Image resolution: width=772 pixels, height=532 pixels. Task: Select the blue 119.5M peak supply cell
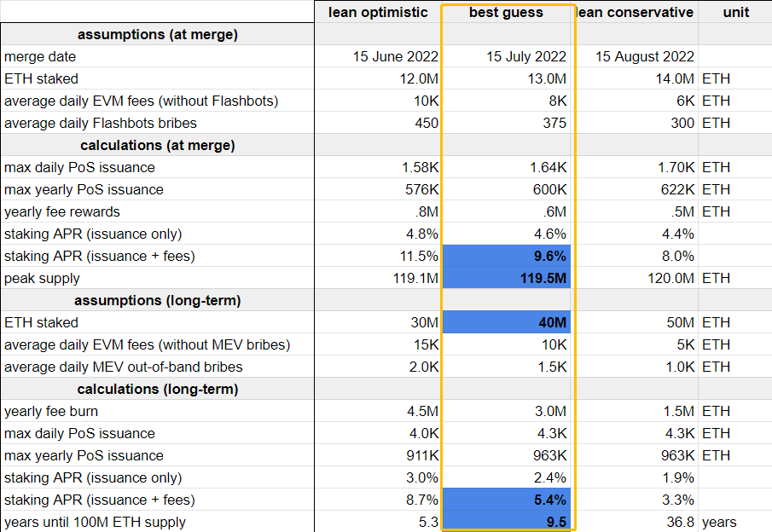pyautogui.click(x=506, y=278)
